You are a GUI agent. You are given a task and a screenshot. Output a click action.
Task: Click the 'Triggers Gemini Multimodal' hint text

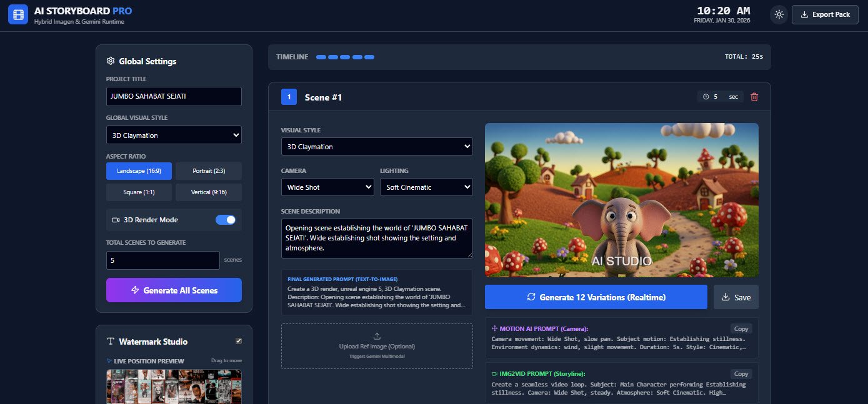click(x=377, y=356)
